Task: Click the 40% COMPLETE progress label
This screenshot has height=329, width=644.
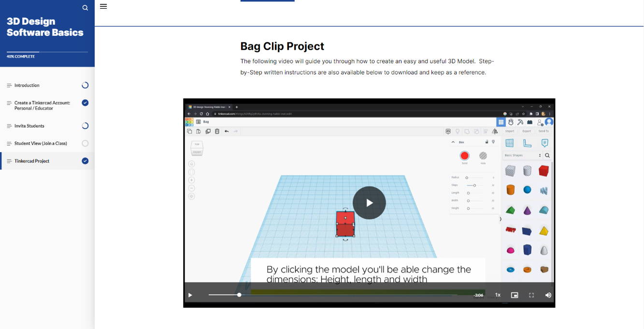Action: (21, 57)
